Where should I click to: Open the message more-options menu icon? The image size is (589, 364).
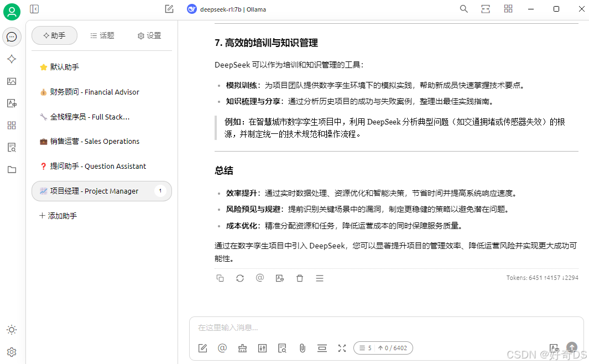[320, 278]
